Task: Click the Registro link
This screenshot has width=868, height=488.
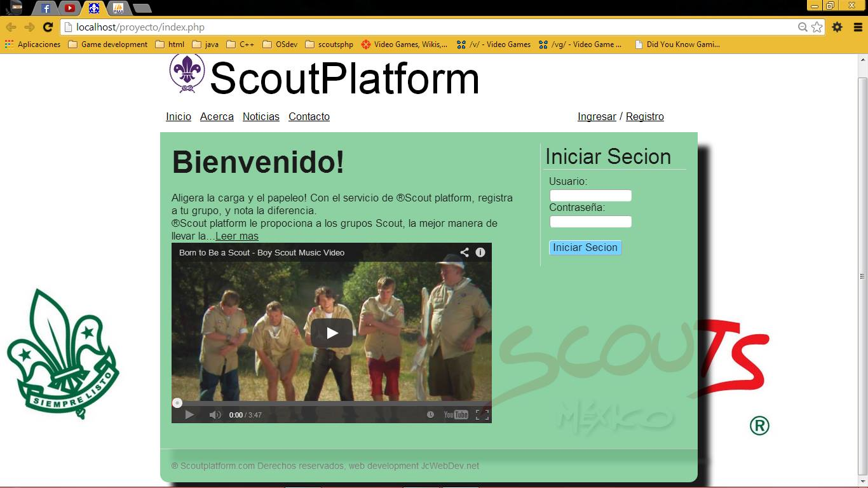Action: [645, 116]
